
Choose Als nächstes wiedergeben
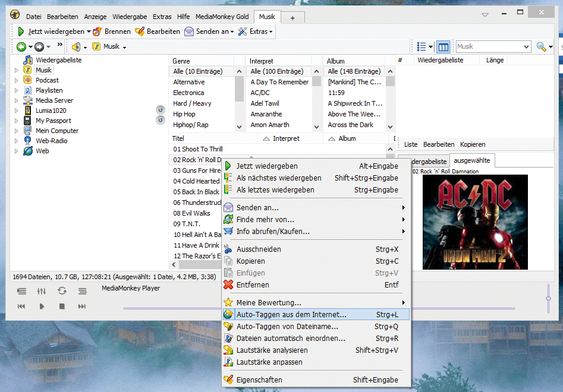tap(316, 178)
